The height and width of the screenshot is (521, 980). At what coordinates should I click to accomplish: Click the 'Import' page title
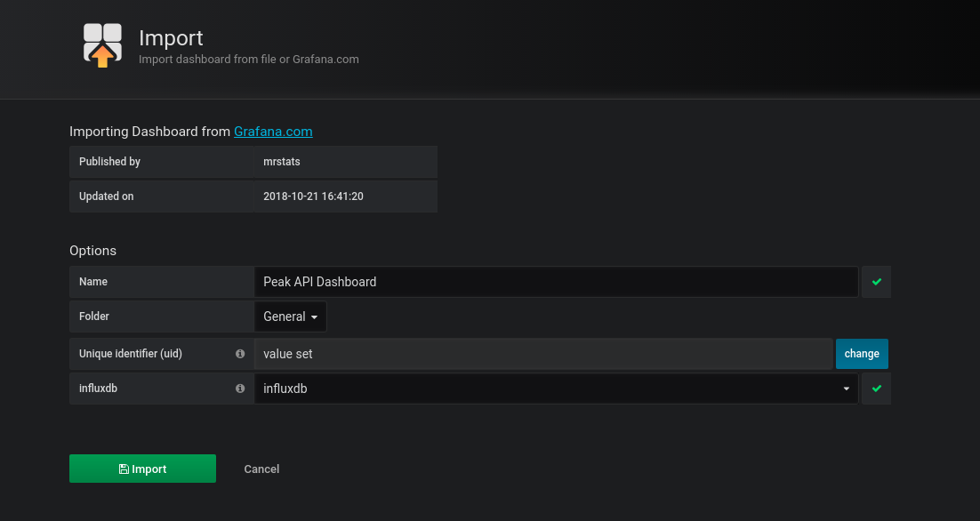(x=171, y=38)
